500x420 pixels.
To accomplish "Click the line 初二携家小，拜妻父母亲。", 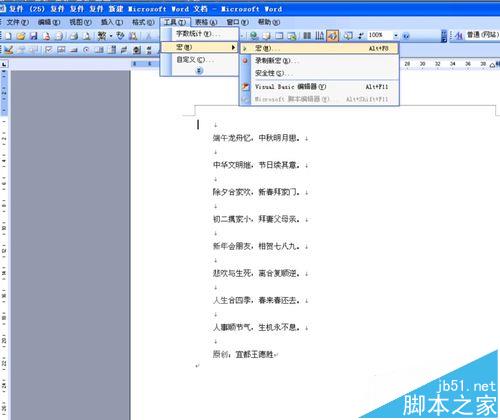I will tap(256, 219).
